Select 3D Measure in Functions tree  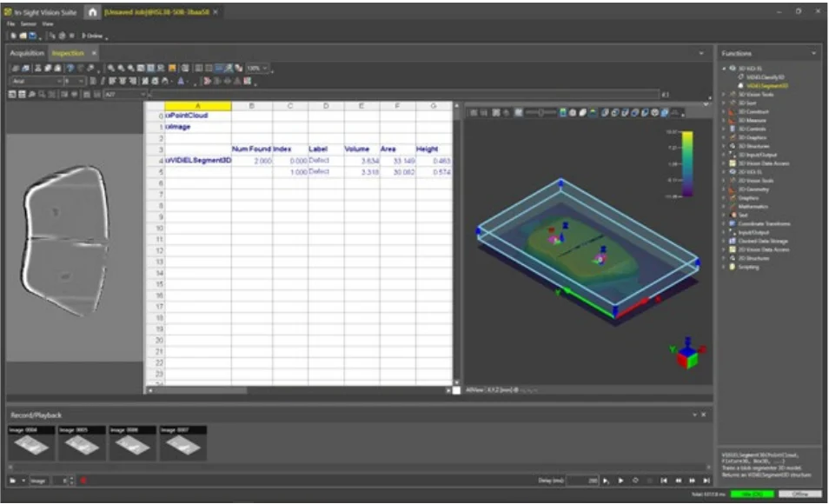[752, 120]
